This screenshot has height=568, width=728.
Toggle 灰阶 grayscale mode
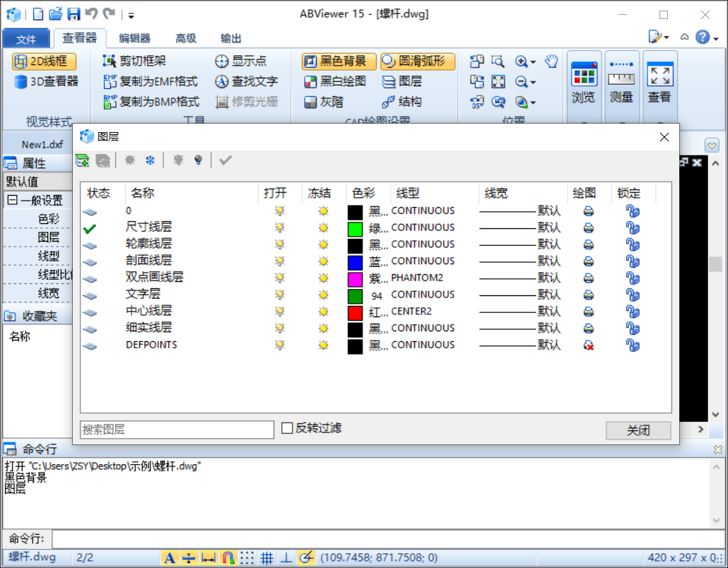[324, 102]
